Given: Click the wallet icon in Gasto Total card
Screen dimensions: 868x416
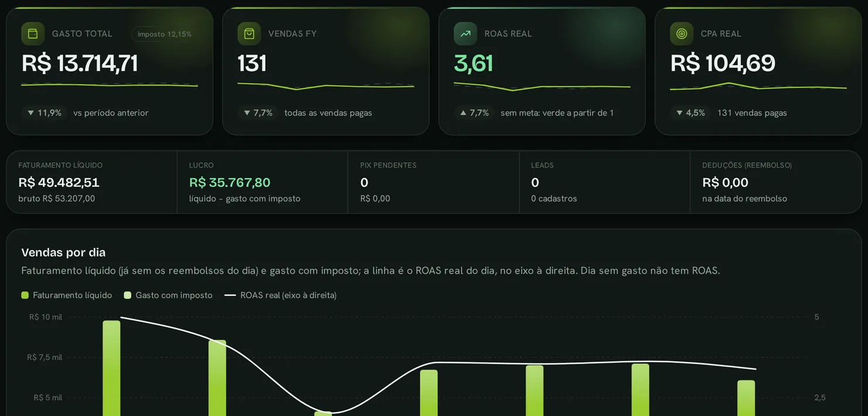Looking at the screenshot, I should pos(33,33).
